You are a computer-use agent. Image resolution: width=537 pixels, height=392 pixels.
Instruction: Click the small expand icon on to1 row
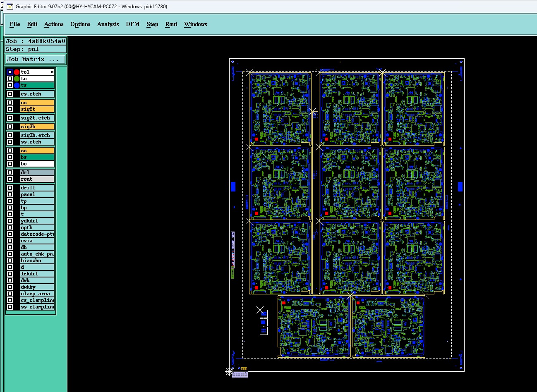52,72
